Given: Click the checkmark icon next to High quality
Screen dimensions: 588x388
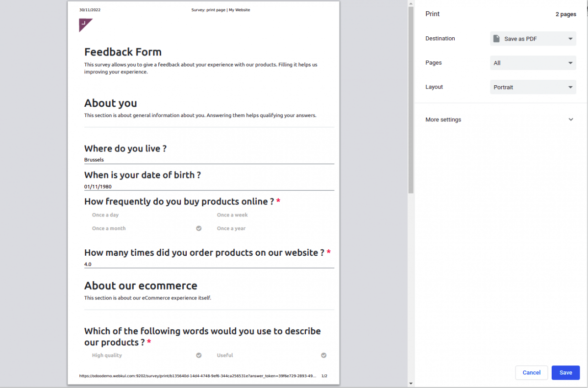Looking at the screenshot, I should [x=198, y=355].
